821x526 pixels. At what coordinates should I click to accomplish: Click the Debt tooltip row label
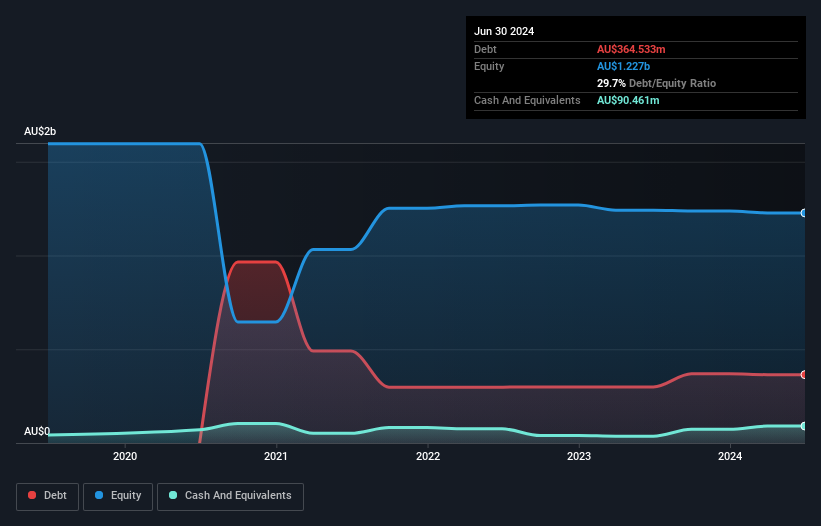485,49
